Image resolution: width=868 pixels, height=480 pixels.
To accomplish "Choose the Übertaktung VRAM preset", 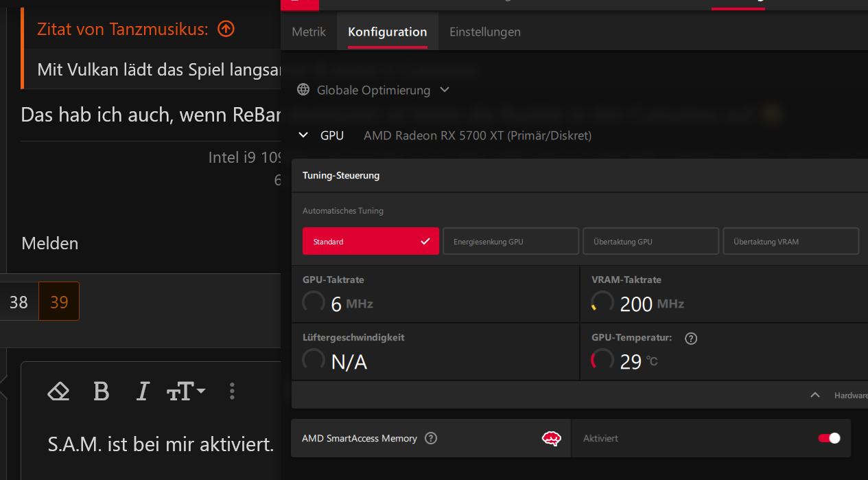I will (791, 241).
